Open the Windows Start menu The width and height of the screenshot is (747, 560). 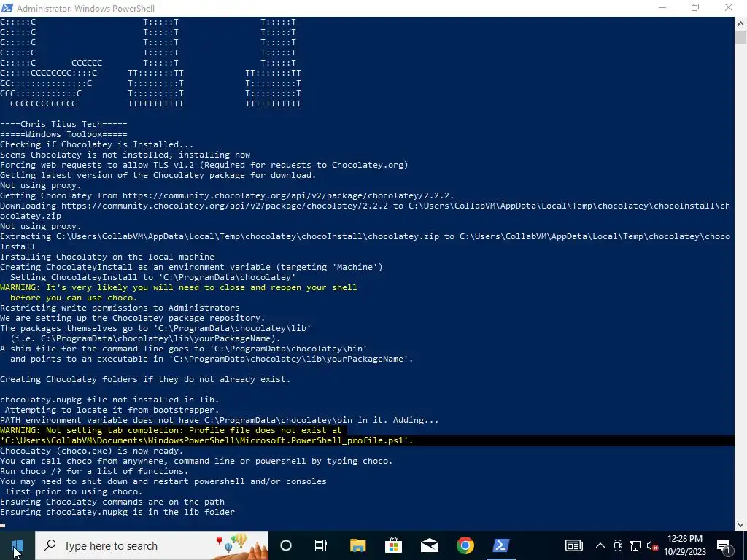(18, 545)
